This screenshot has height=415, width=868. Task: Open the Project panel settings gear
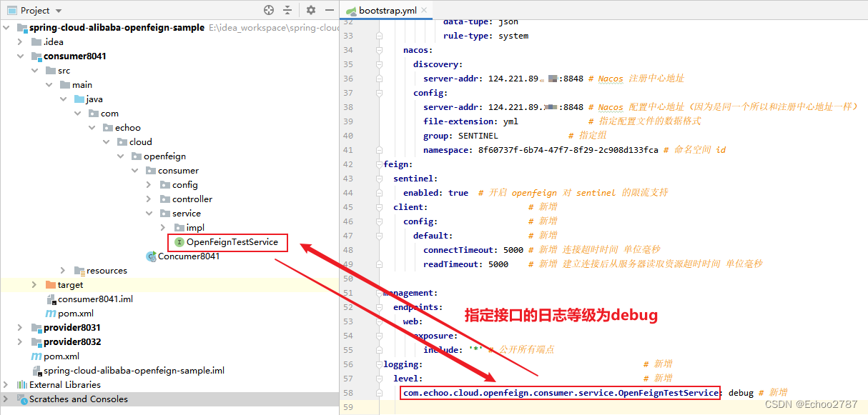310,10
